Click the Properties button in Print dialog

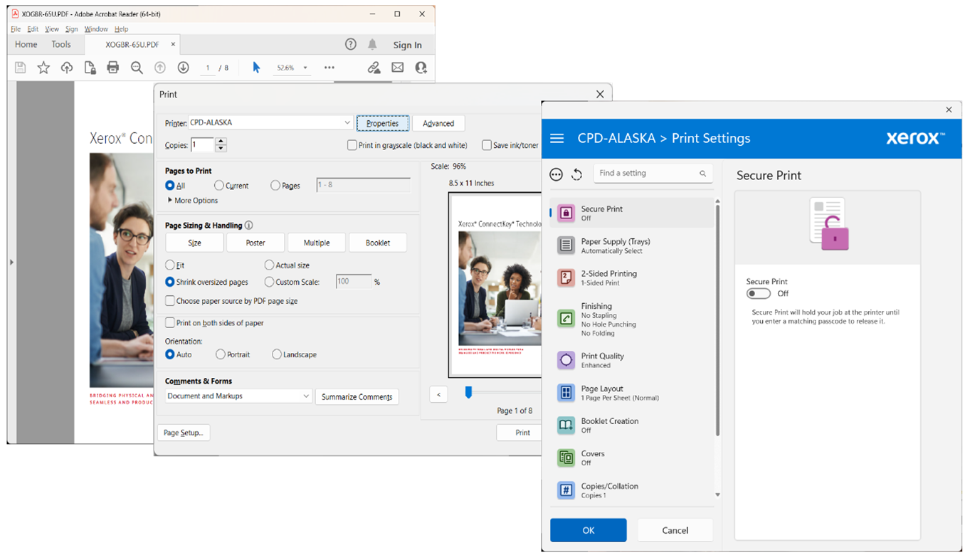coord(383,123)
